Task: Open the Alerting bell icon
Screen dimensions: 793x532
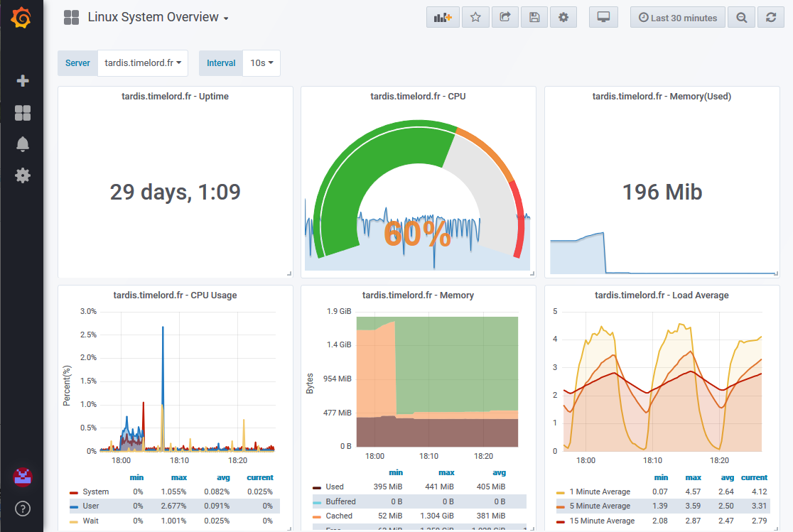Action: click(23, 144)
